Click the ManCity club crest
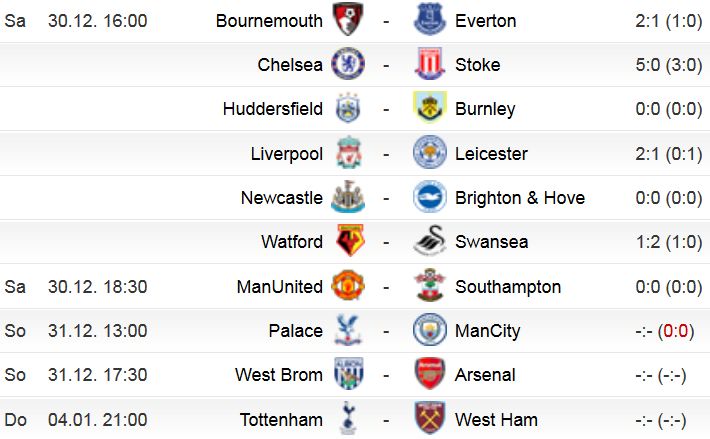The width and height of the screenshot is (710, 439). click(430, 329)
